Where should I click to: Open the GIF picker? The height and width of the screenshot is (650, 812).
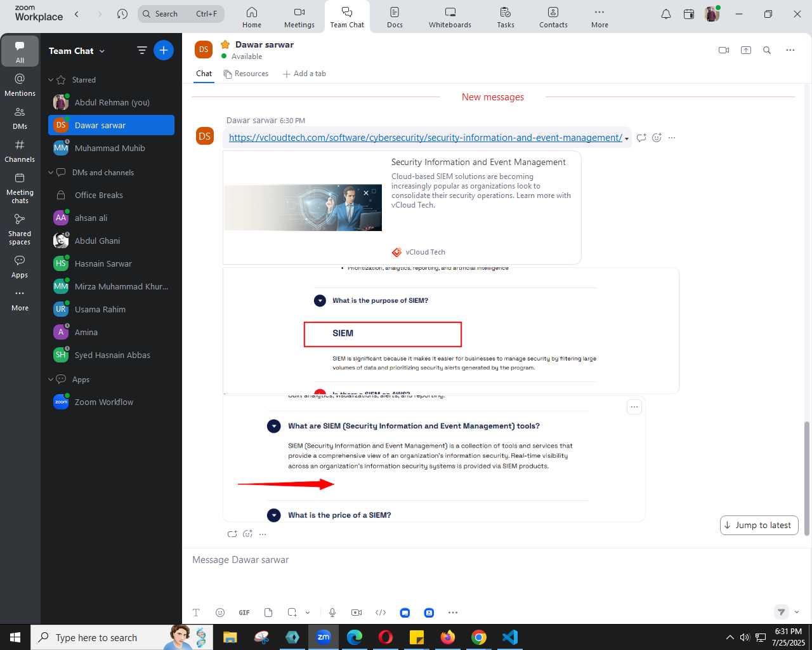click(244, 613)
